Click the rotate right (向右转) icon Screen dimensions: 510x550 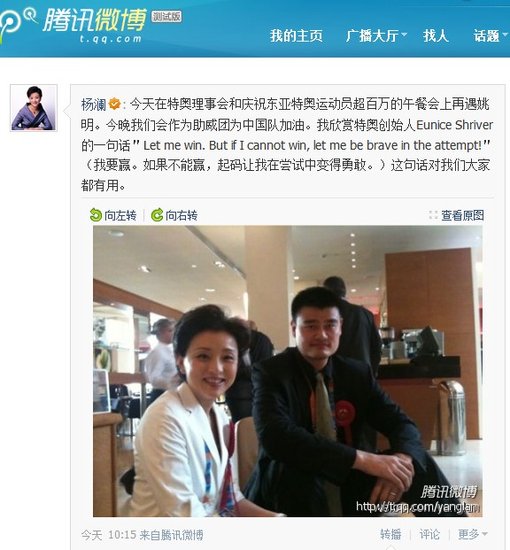click(157, 215)
